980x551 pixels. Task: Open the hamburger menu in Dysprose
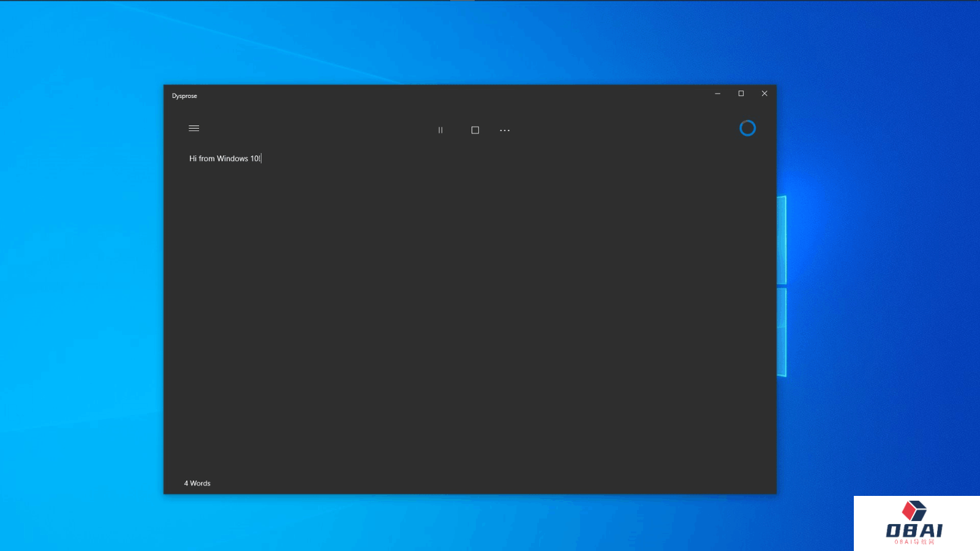(194, 129)
